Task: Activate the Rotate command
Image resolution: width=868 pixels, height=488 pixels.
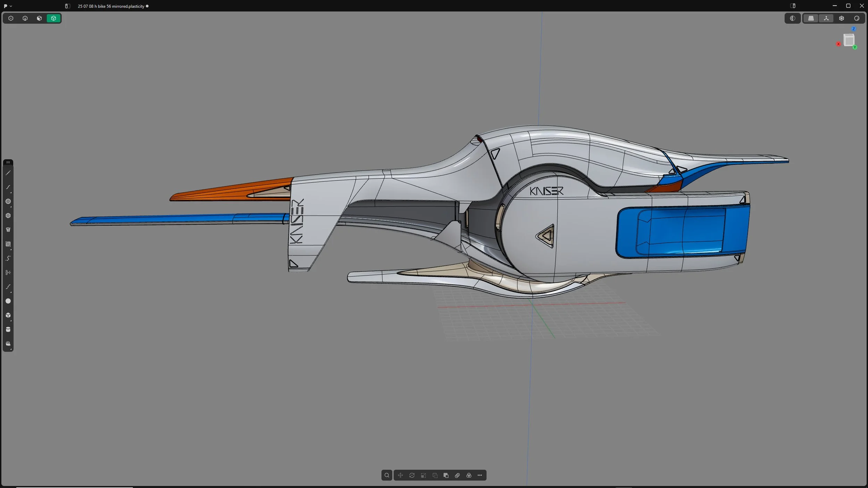Action: 412,475
